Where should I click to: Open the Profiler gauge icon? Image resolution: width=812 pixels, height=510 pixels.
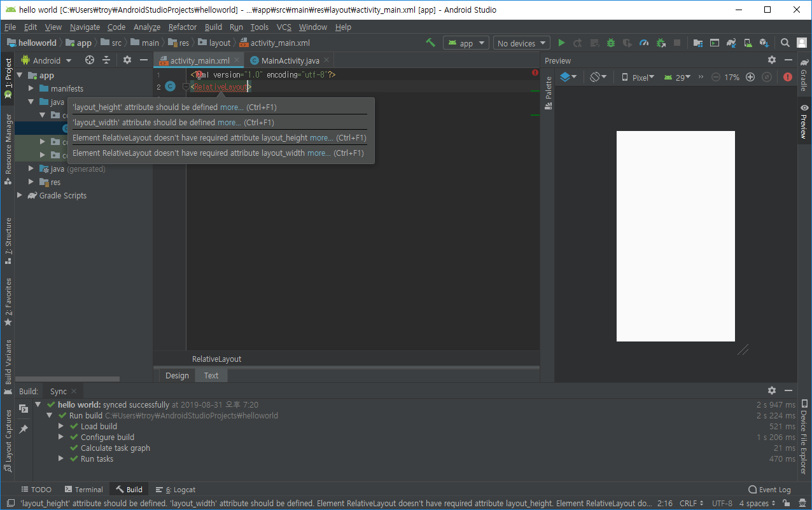coord(644,43)
